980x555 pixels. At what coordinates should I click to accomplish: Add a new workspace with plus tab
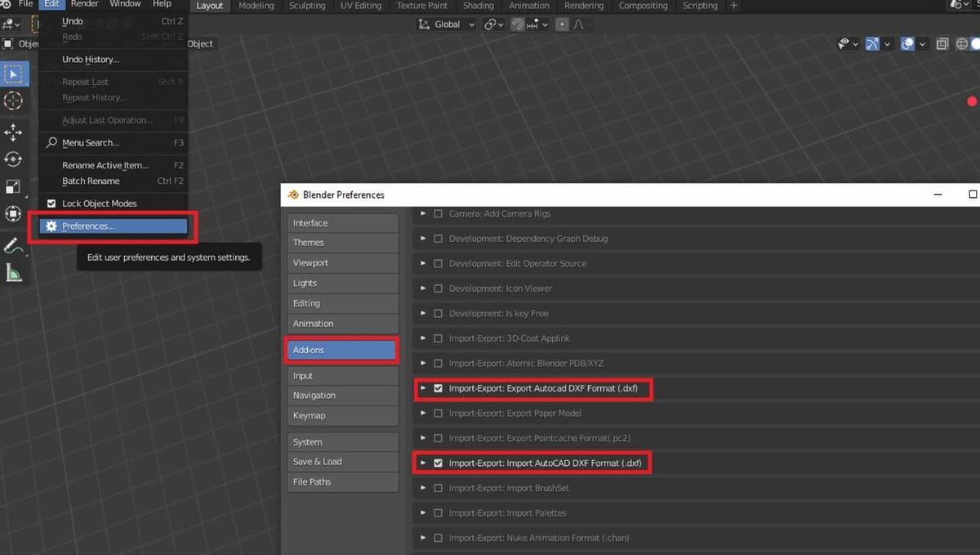[733, 6]
